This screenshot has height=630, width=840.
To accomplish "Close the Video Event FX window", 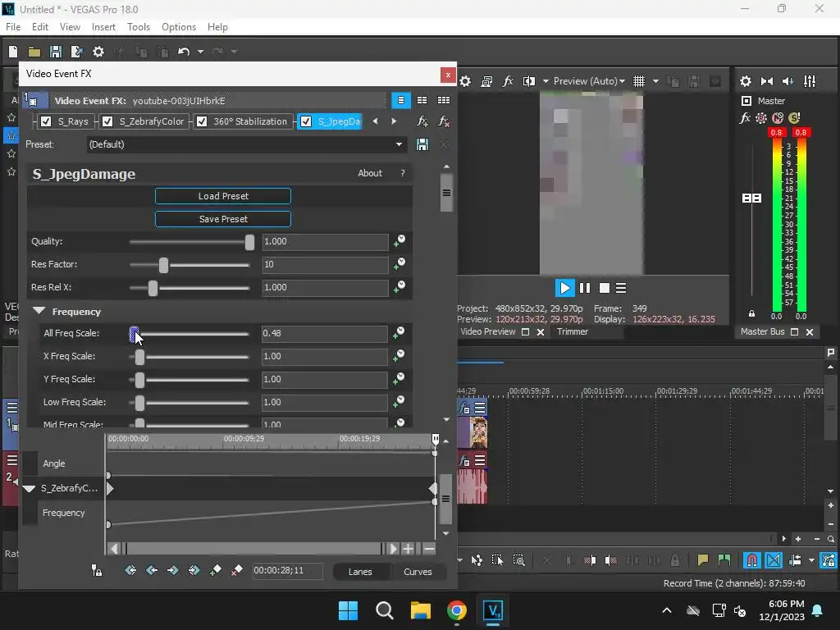I will [x=448, y=75].
